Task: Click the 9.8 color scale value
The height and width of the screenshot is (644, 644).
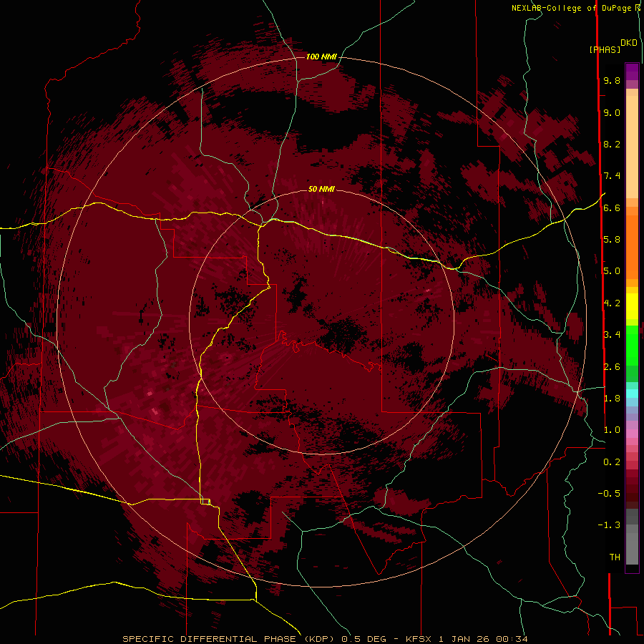Action: (x=612, y=80)
